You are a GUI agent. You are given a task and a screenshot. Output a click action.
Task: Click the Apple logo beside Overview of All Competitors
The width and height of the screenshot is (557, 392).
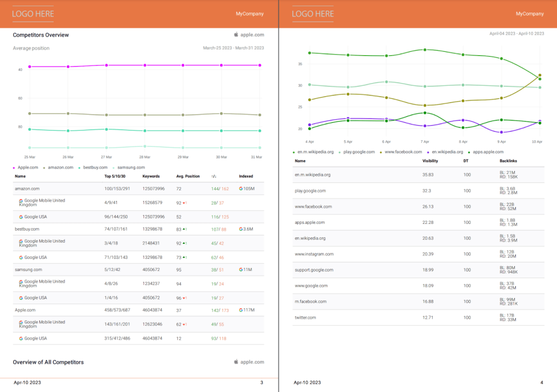click(236, 361)
